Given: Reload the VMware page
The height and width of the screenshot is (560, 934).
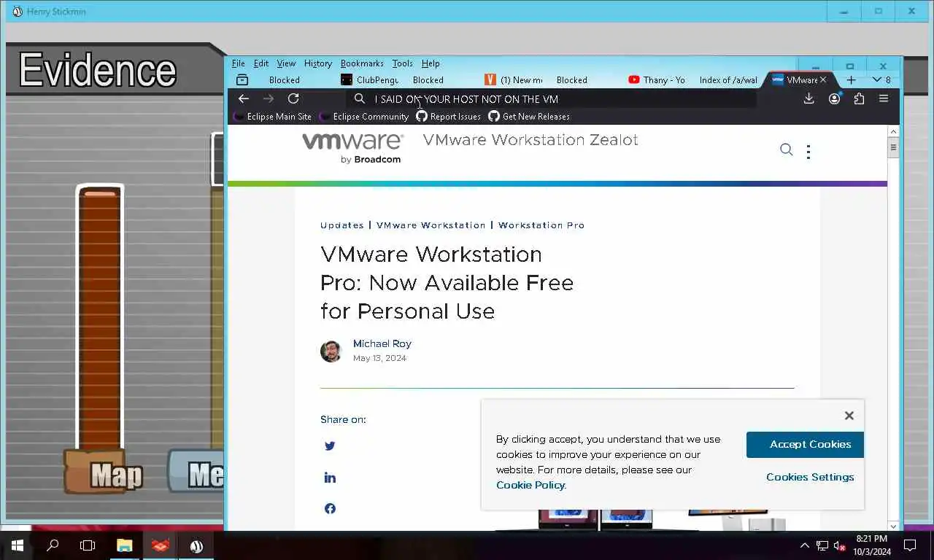Looking at the screenshot, I should tap(293, 98).
